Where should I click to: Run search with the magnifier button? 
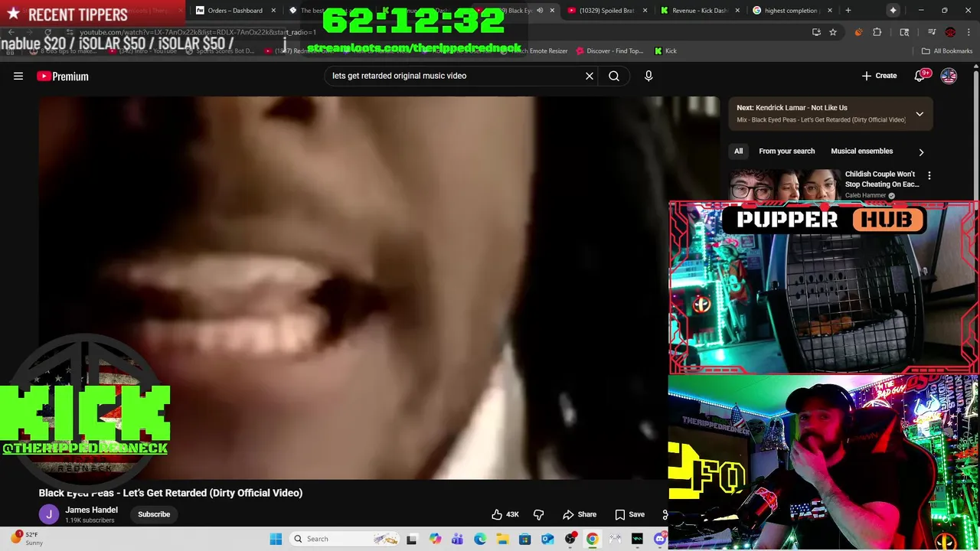(x=614, y=76)
